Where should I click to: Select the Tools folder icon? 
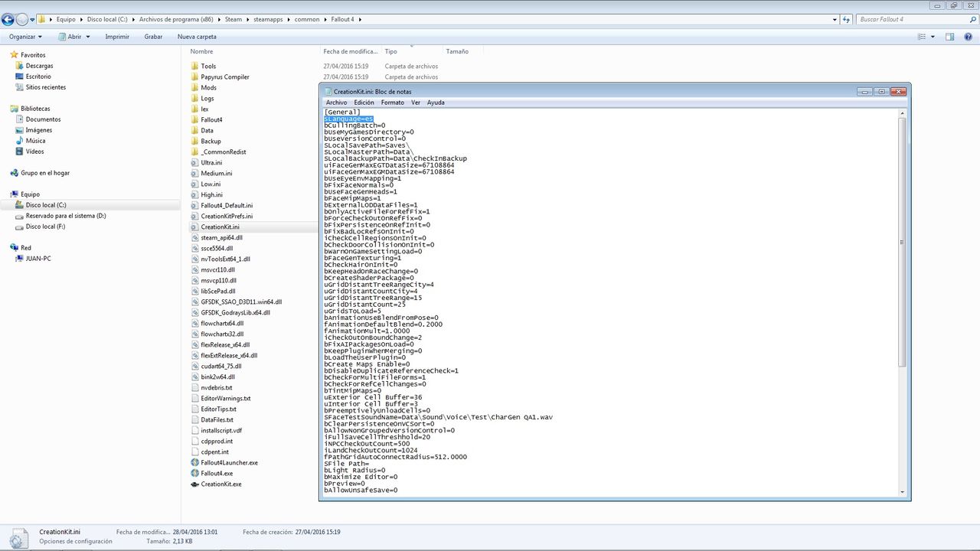(194, 67)
